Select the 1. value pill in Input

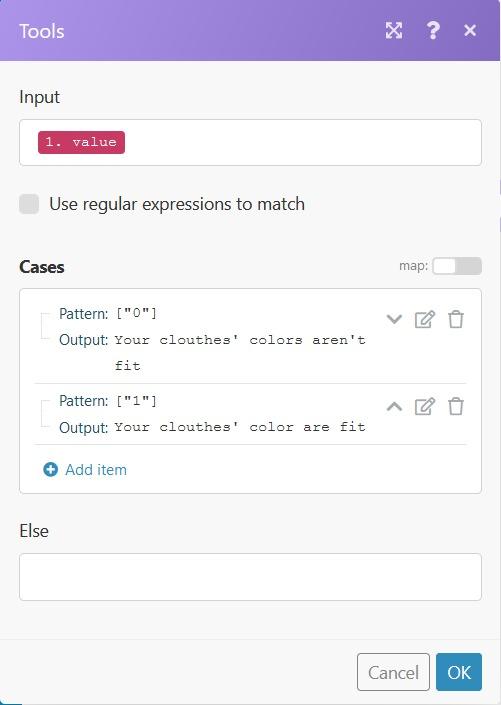(x=81, y=143)
